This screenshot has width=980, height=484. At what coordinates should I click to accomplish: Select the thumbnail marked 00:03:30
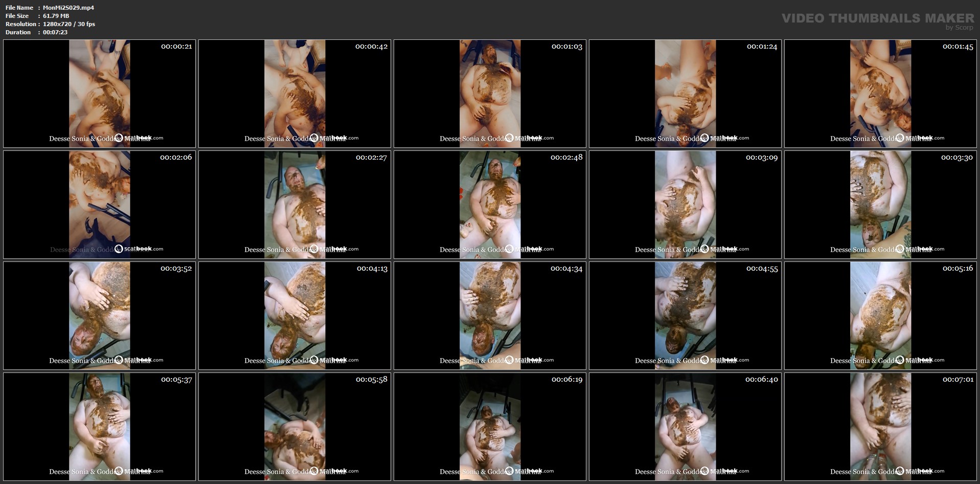click(x=880, y=205)
